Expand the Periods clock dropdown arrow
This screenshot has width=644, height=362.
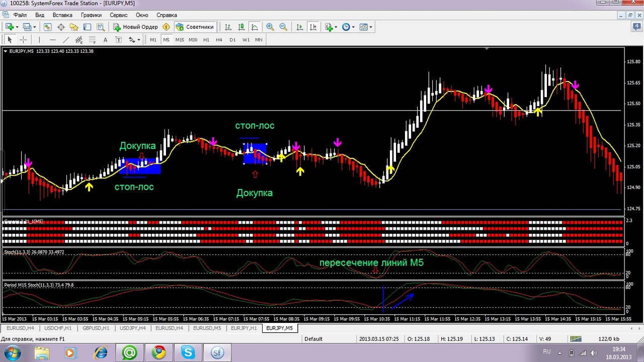(353, 27)
